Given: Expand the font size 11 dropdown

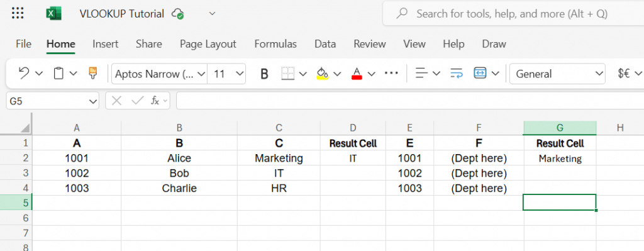Looking at the screenshot, I should 226,74.
